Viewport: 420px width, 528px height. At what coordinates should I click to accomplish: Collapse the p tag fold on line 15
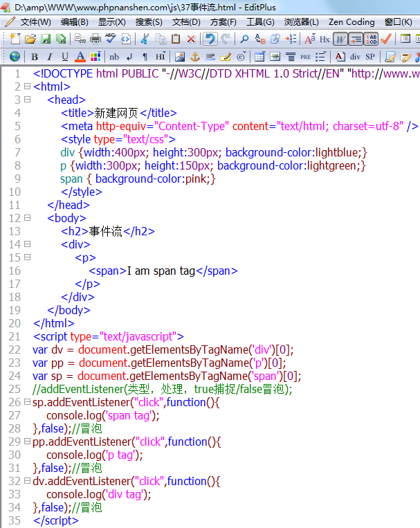[x=28, y=257]
